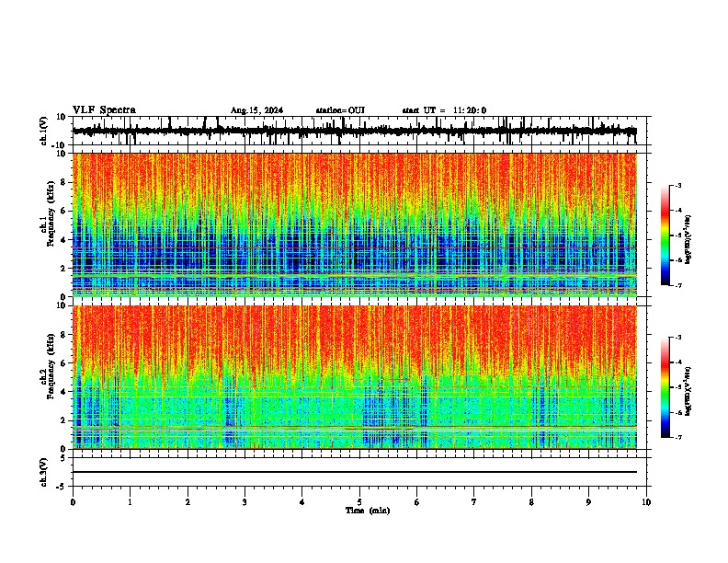This screenshot has height=563, width=728.
Task: Click the flat ch.3 voltage trace line
Action: click(x=355, y=472)
